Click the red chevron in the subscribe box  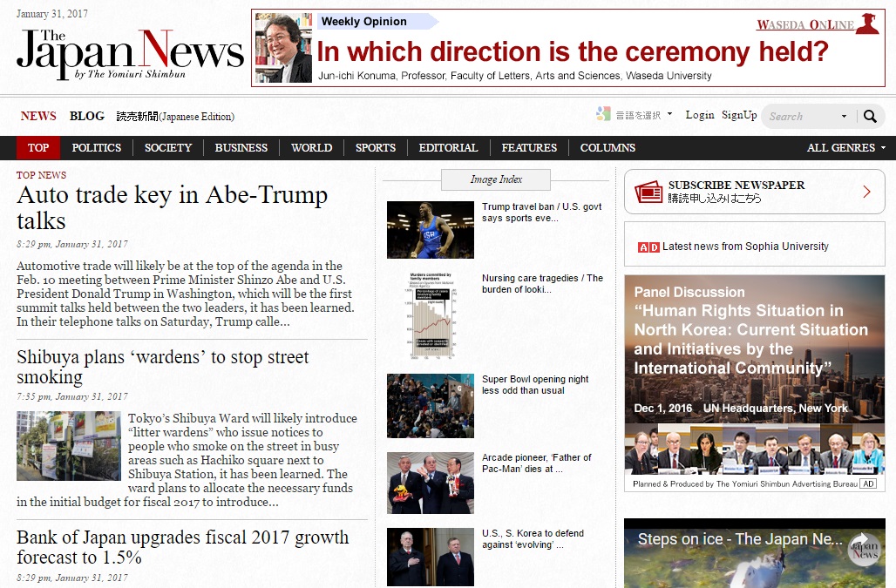pyautogui.click(x=867, y=192)
